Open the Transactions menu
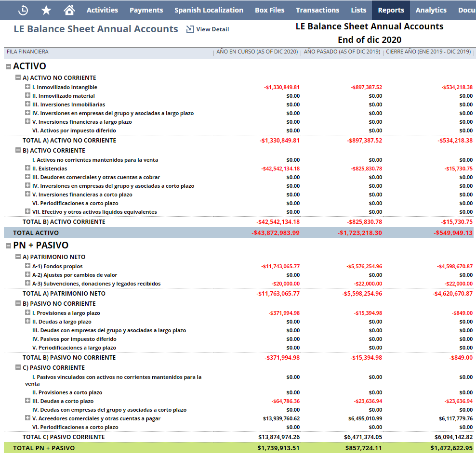 pos(317,10)
